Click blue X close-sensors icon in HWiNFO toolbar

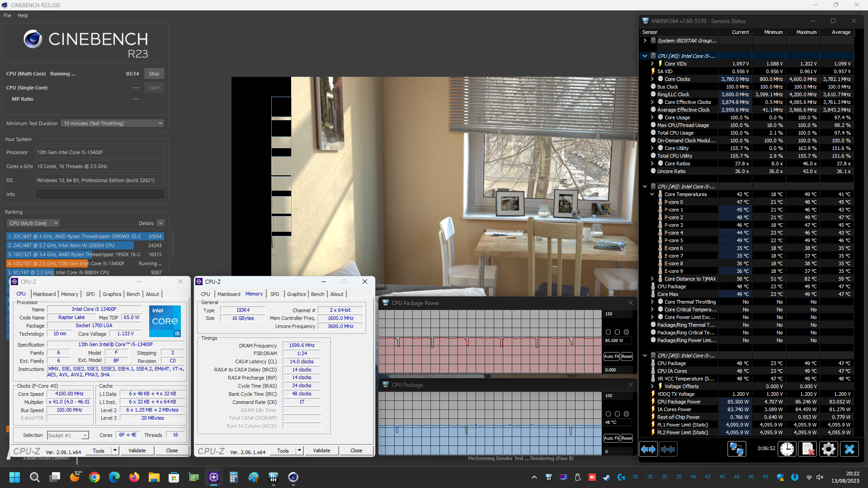[849, 449]
